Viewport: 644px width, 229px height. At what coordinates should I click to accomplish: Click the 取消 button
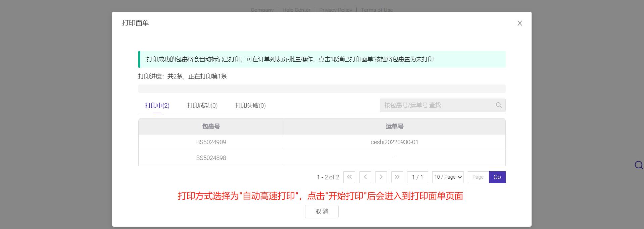tap(321, 212)
